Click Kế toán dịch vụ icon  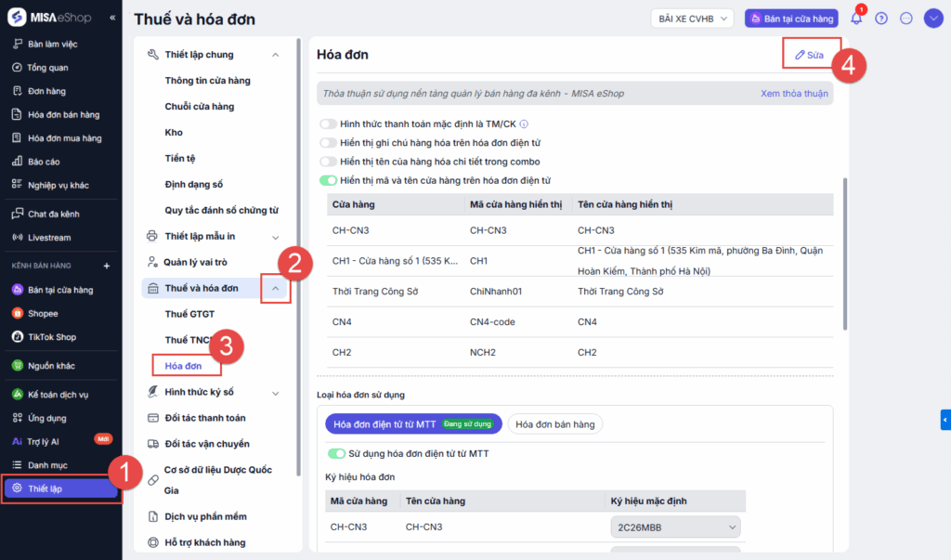coord(18,395)
